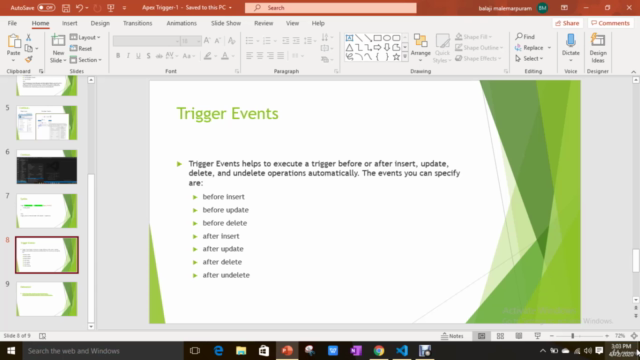Open text highlight color picker

coord(208,56)
